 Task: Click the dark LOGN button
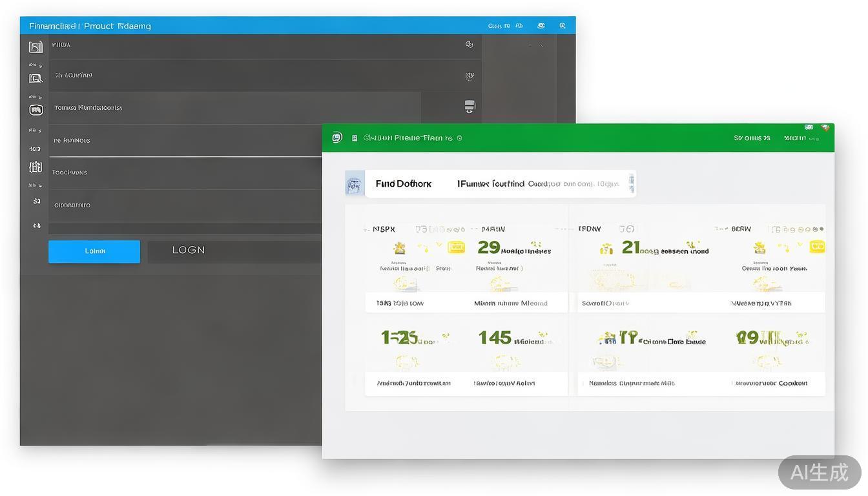click(188, 251)
